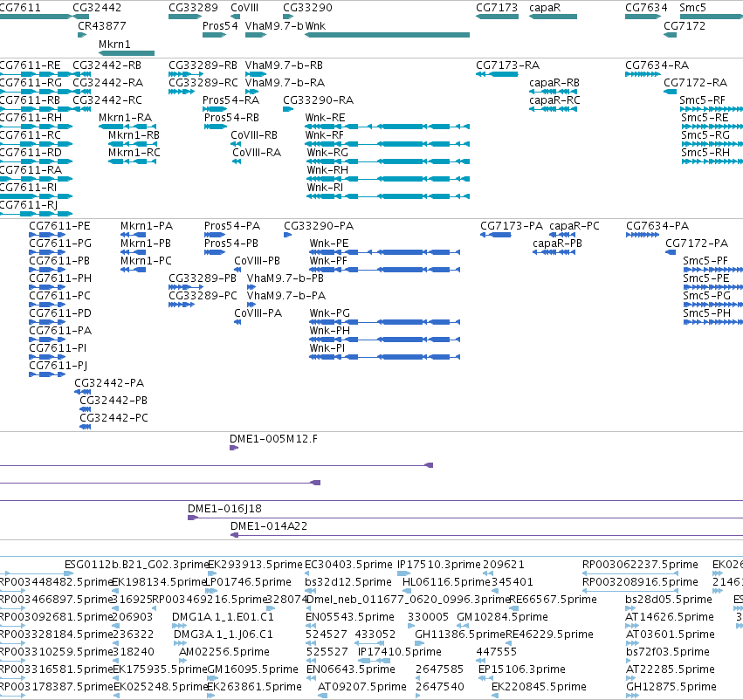Select EST label 'HL06116.5prime'

click(446, 582)
